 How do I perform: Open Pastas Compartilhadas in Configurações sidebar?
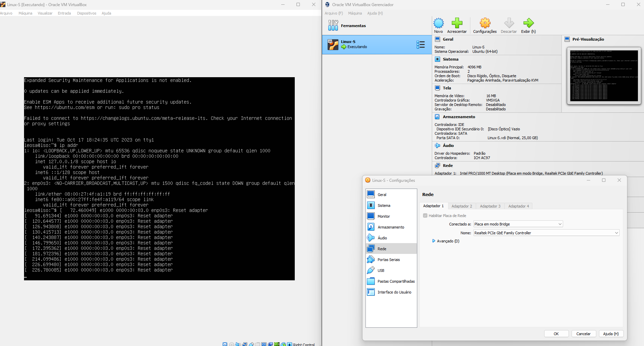pos(391,281)
